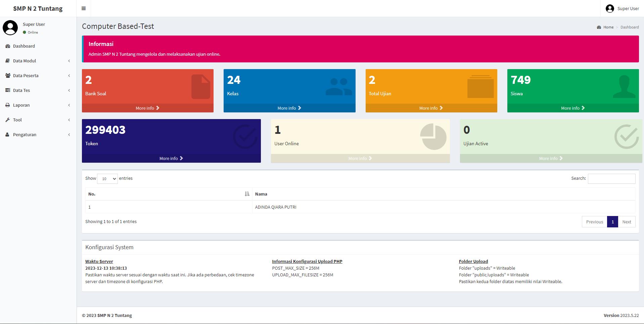Expand the Laporan submenu arrow

coord(69,105)
